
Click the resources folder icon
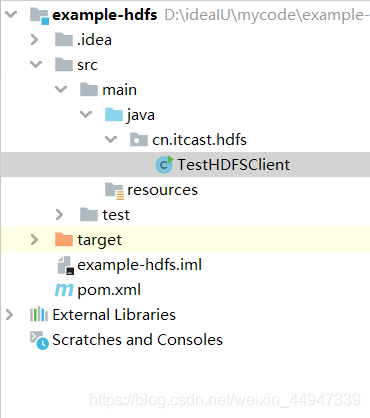coord(114,190)
